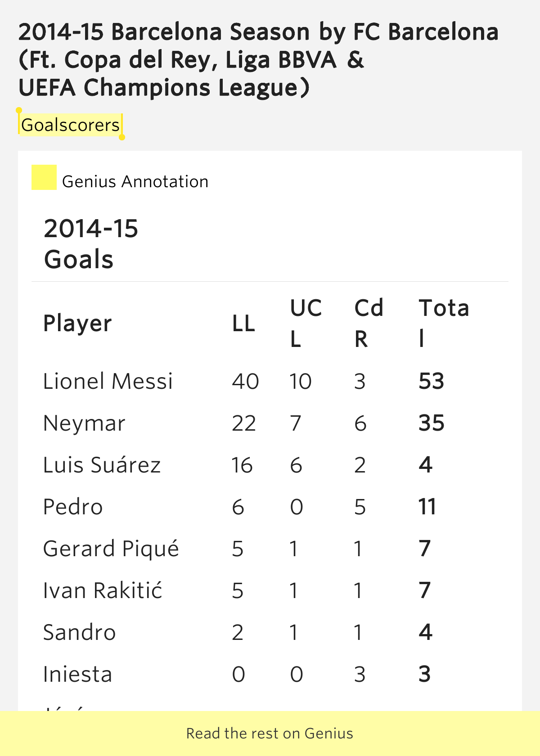Select Luis Suárez player name
Screen dimensions: 540x756
(102, 465)
